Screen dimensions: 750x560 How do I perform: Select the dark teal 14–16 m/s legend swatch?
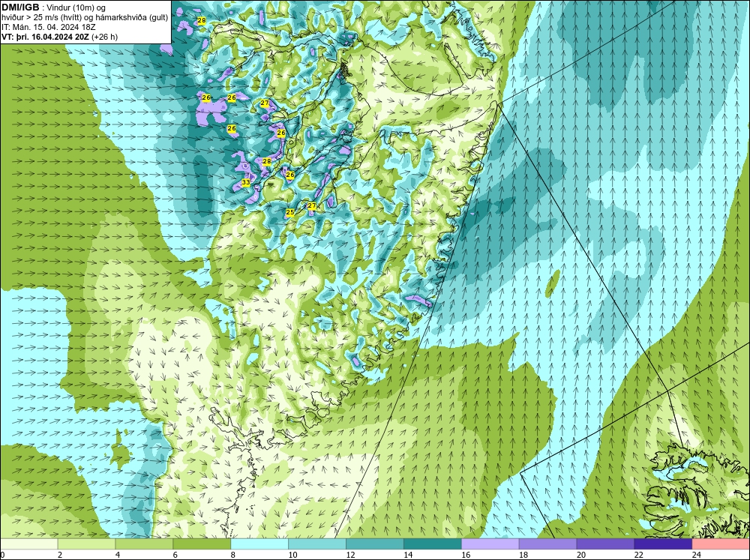click(433, 544)
